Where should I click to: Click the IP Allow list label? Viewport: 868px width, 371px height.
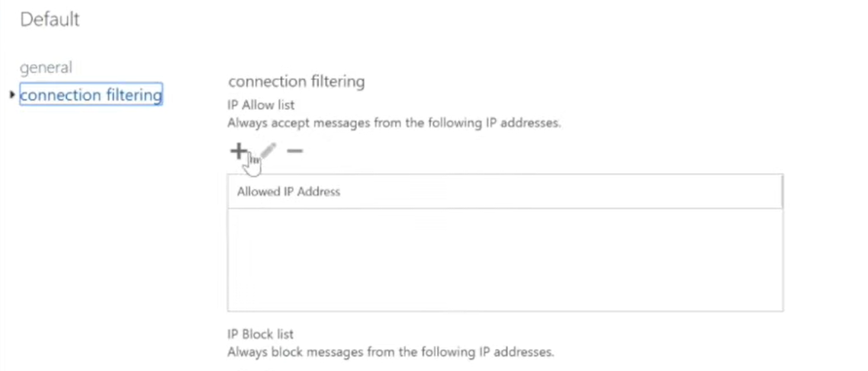pos(261,105)
